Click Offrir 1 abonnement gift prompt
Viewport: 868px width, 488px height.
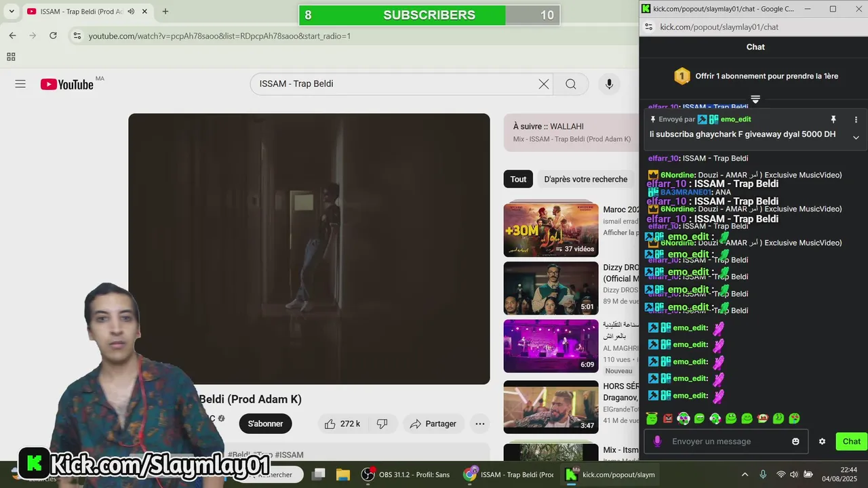click(x=766, y=77)
